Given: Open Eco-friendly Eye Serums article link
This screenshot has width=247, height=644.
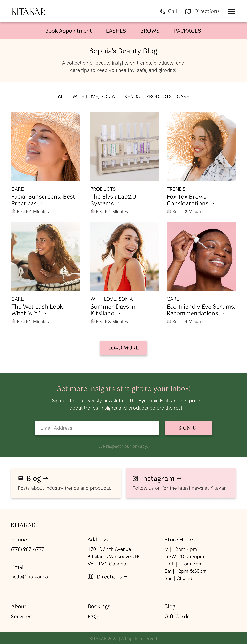Looking at the screenshot, I should pyautogui.click(x=201, y=310).
